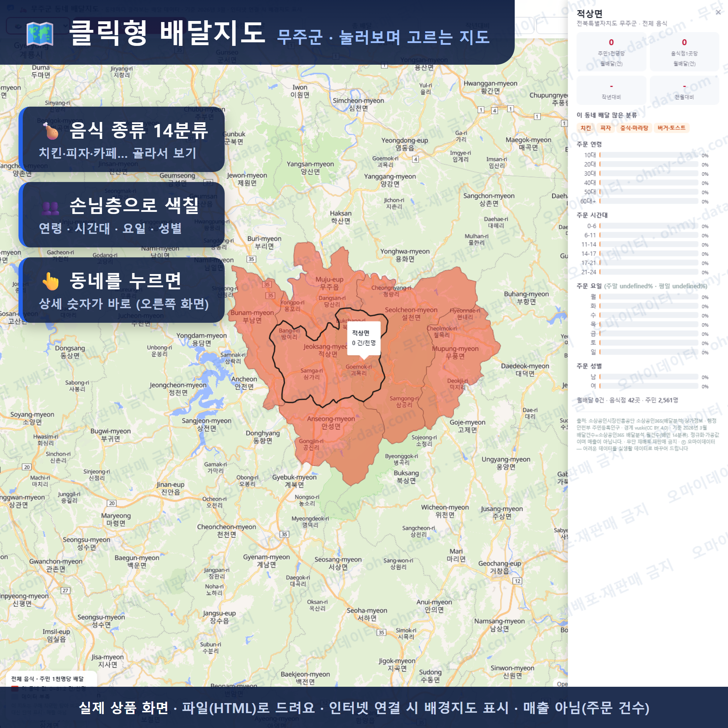Screen dimensions: 728x728
Task: Click the 전북특별자치도 무주군 · 전체 음식 subtitle
Action: tap(622, 23)
